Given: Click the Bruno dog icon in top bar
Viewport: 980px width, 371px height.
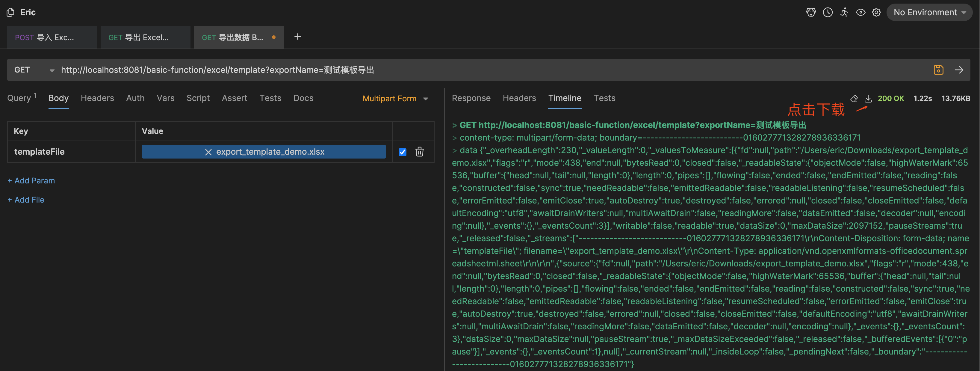Looking at the screenshot, I should [811, 12].
